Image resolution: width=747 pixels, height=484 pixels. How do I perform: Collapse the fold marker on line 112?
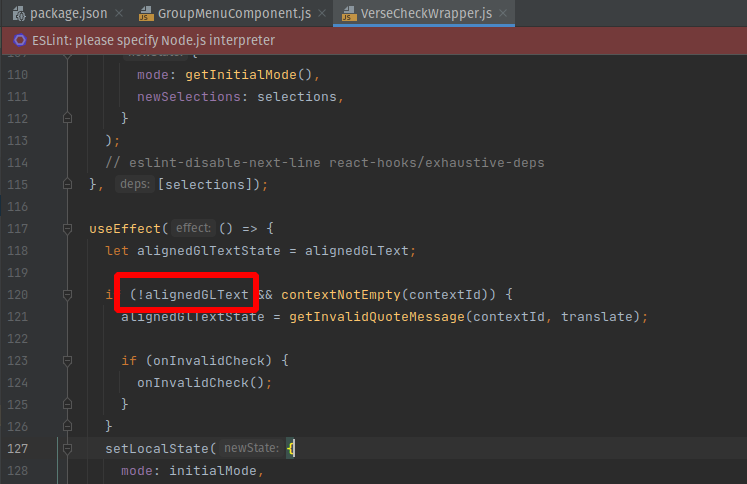point(67,118)
